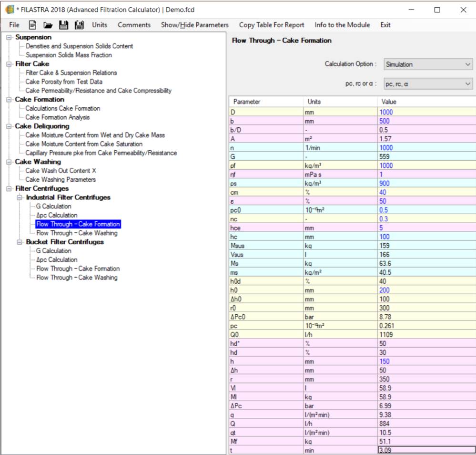Click the FILASTRA app icon in title bar

(10, 10)
